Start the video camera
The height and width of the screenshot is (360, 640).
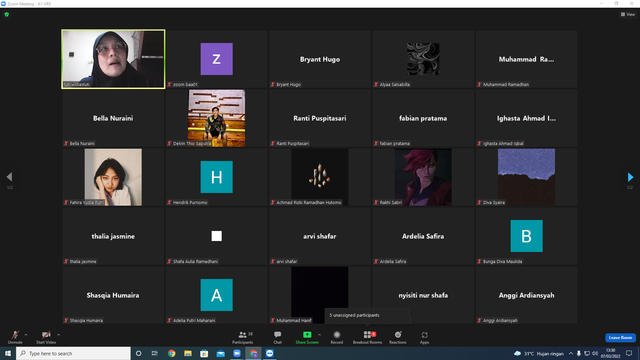click(46, 337)
